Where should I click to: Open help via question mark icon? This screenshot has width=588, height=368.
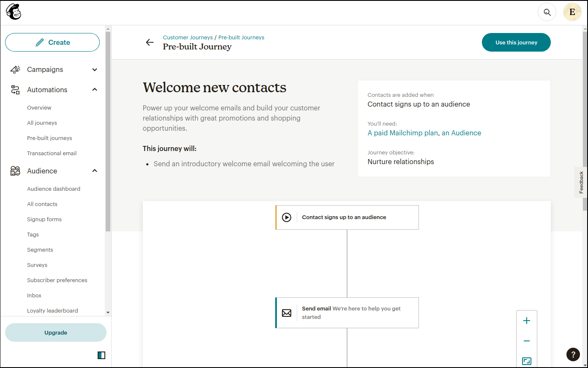click(x=573, y=354)
